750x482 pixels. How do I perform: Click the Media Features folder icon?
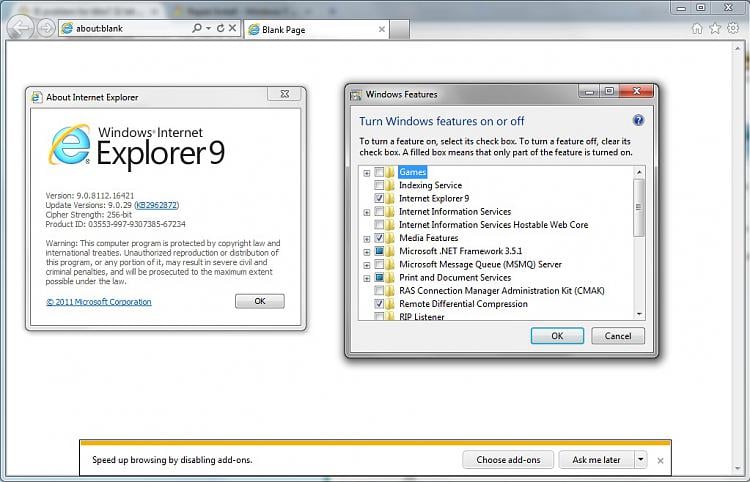(x=390, y=238)
